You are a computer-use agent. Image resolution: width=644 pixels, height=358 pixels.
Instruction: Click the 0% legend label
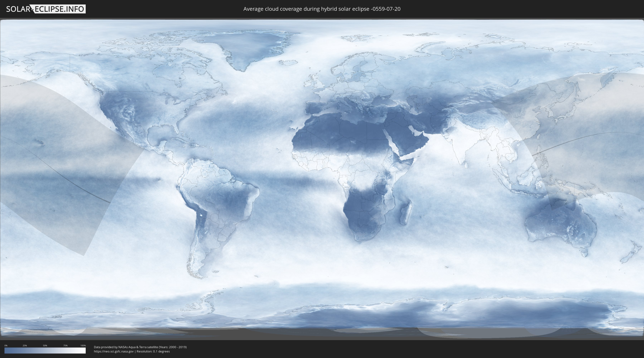tap(6, 345)
